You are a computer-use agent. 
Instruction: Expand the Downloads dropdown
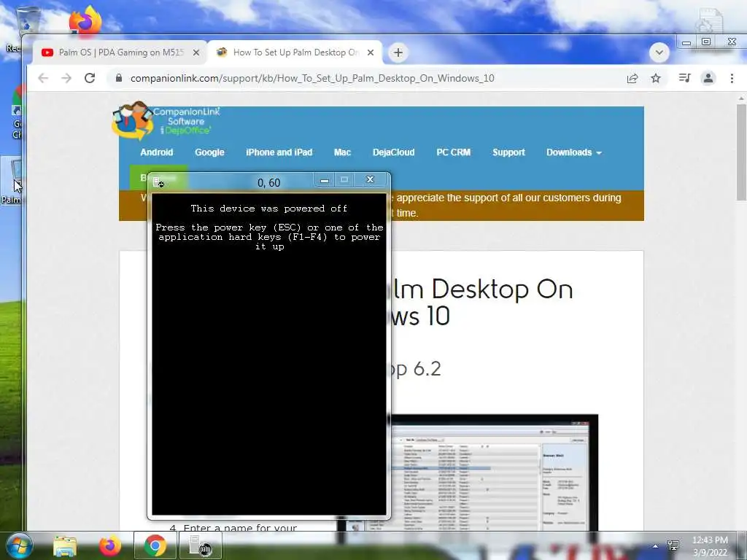point(574,152)
